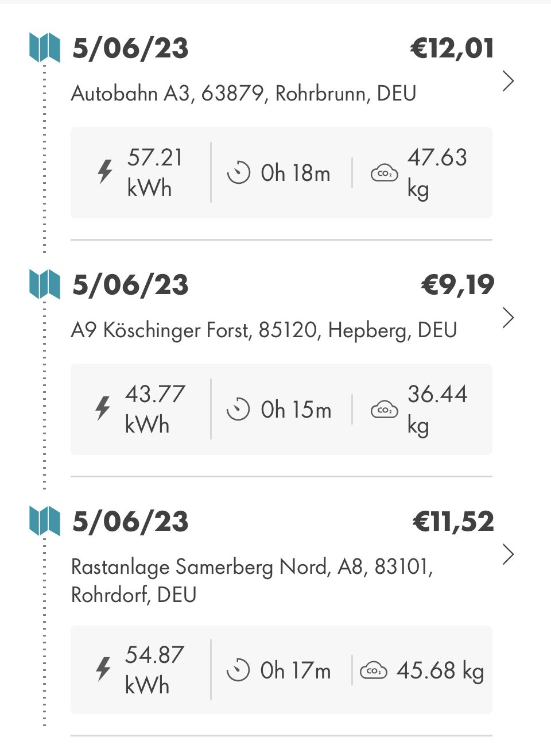Screen dimensions: 551x756
Task: Select the €9,19 price amount
Action: tap(457, 285)
